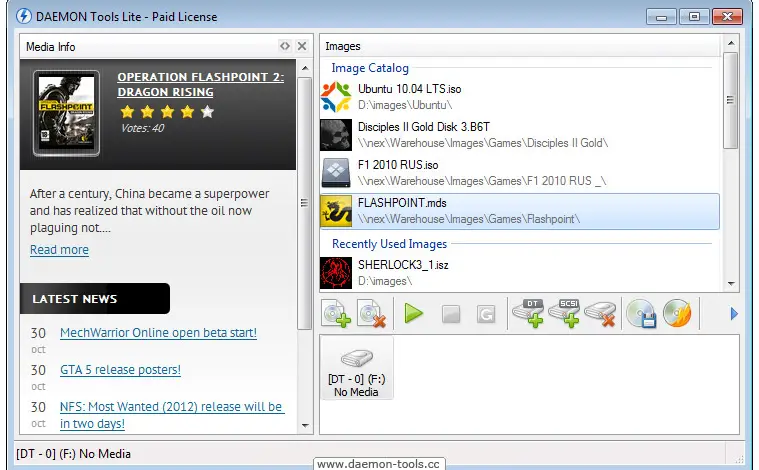Click the Disciples II Gold skull thumbnail
The image size is (759, 470).
pos(336,135)
